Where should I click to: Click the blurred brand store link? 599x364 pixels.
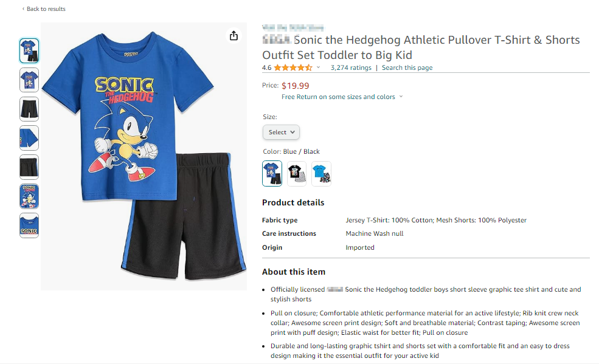[x=293, y=27]
